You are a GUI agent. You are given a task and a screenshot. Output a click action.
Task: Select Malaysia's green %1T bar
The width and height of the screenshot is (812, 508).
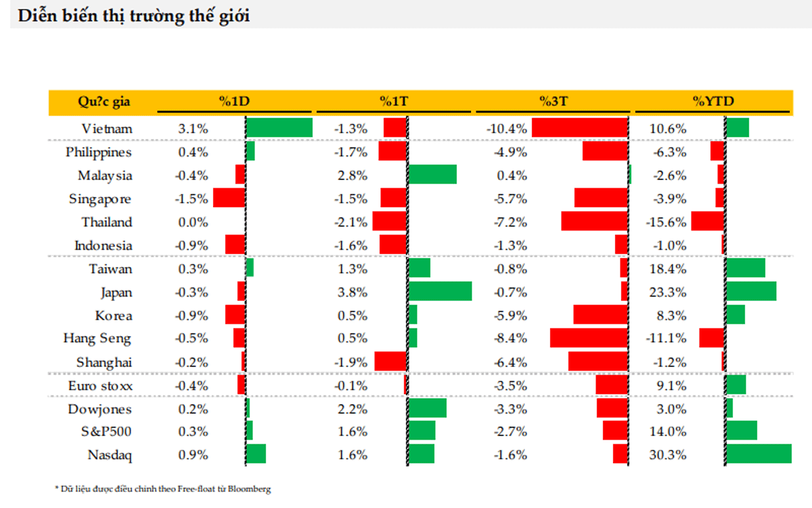[432, 175]
